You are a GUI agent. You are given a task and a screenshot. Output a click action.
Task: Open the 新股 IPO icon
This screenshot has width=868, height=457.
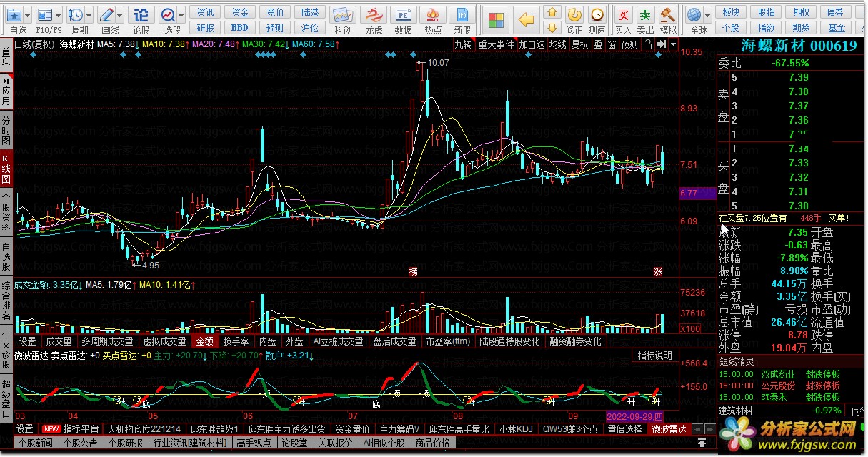tap(462, 15)
